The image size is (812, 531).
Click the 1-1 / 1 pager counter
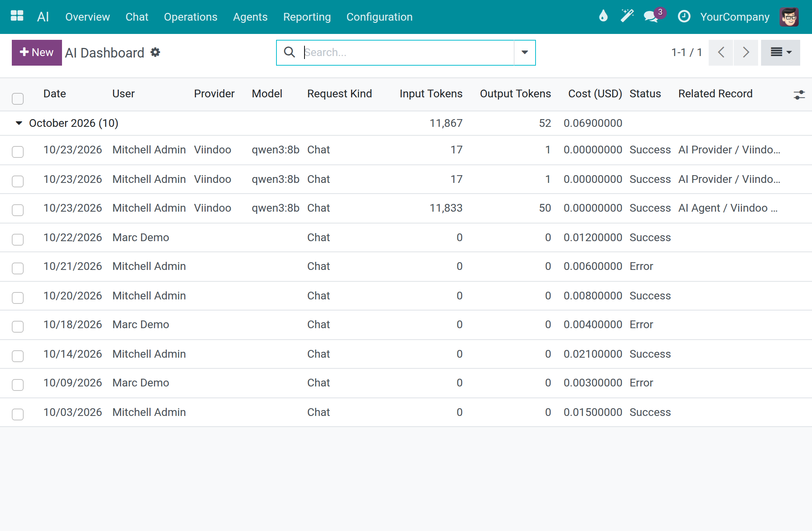pyautogui.click(x=687, y=52)
